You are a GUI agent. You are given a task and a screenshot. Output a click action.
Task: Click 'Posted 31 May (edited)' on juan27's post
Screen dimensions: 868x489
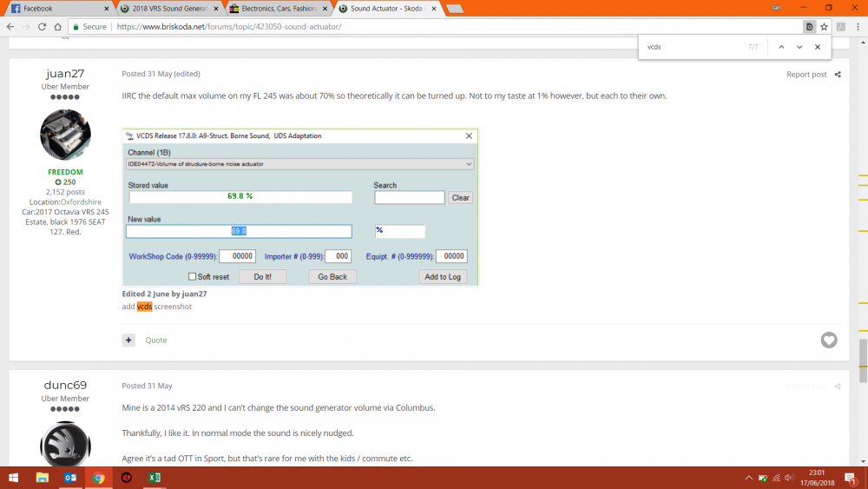(x=161, y=74)
